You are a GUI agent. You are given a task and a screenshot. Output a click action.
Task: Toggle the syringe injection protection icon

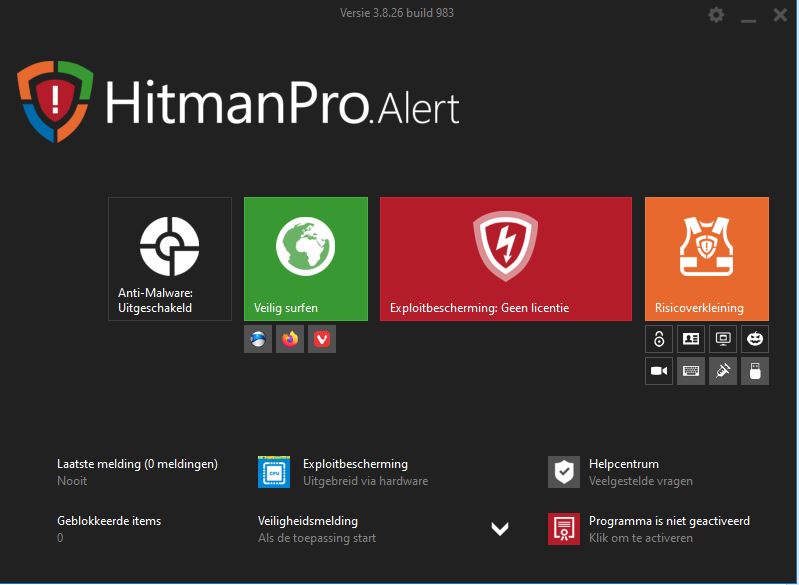pos(723,371)
